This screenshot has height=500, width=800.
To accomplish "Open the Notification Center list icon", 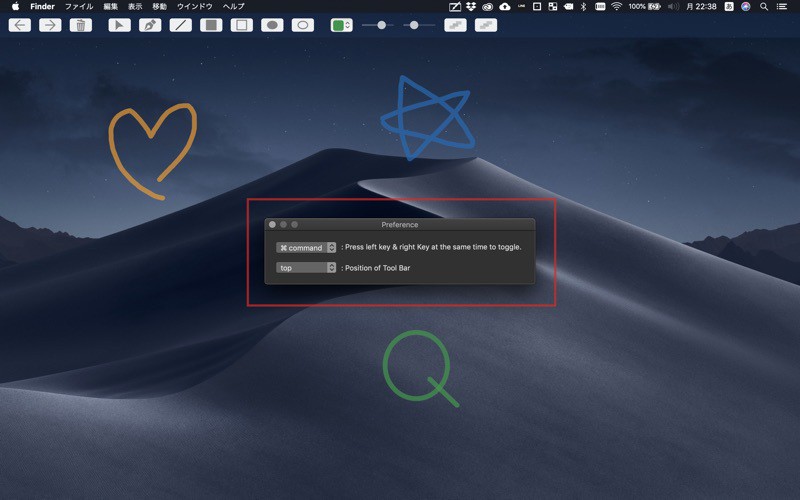I will pyautogui.click(x=782, y=7).
